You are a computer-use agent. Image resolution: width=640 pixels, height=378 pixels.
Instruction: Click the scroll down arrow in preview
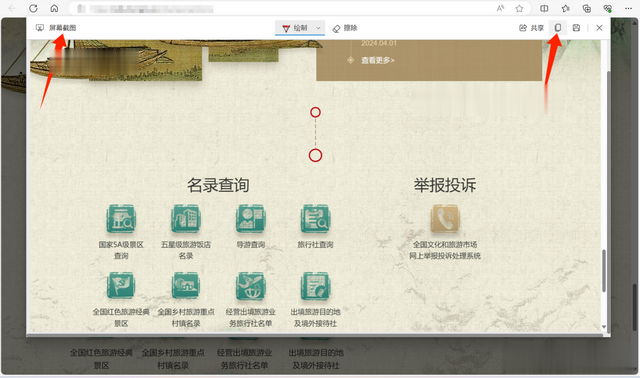coord(604,327)
